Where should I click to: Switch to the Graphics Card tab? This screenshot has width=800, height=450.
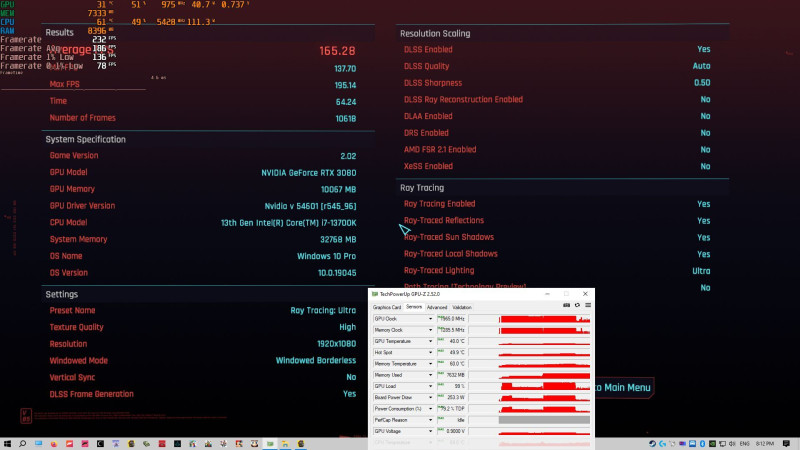[387, 307]
